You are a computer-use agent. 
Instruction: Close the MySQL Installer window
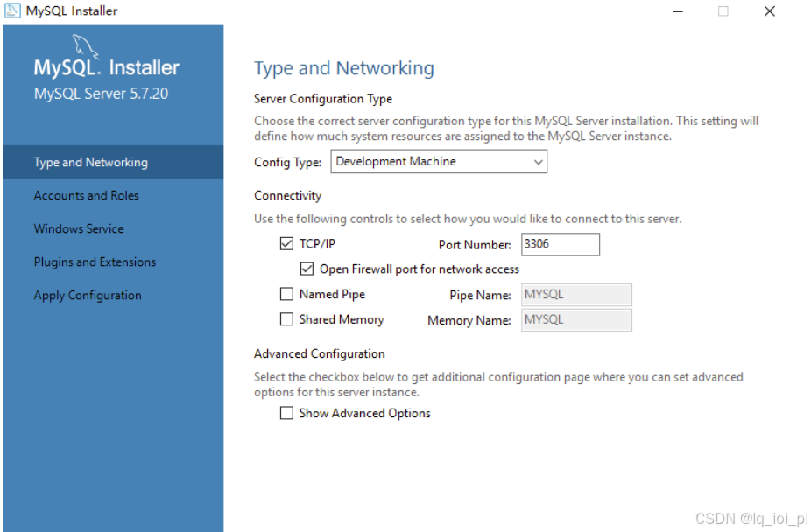(x=769, y=10)
